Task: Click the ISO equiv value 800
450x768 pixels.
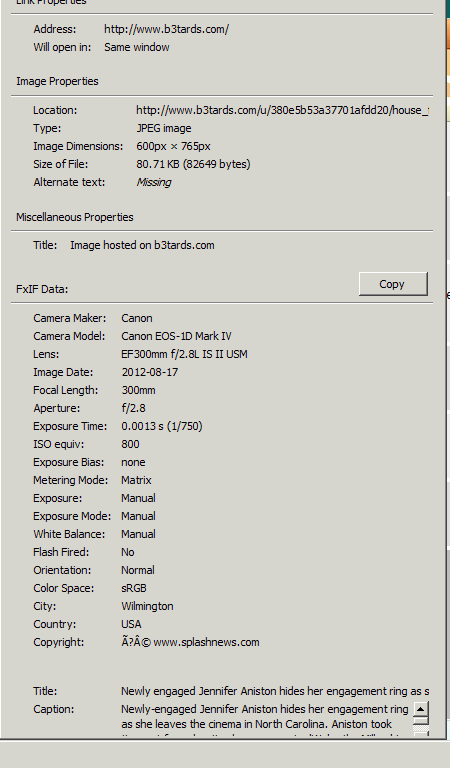Action: [x=130, y=444]
